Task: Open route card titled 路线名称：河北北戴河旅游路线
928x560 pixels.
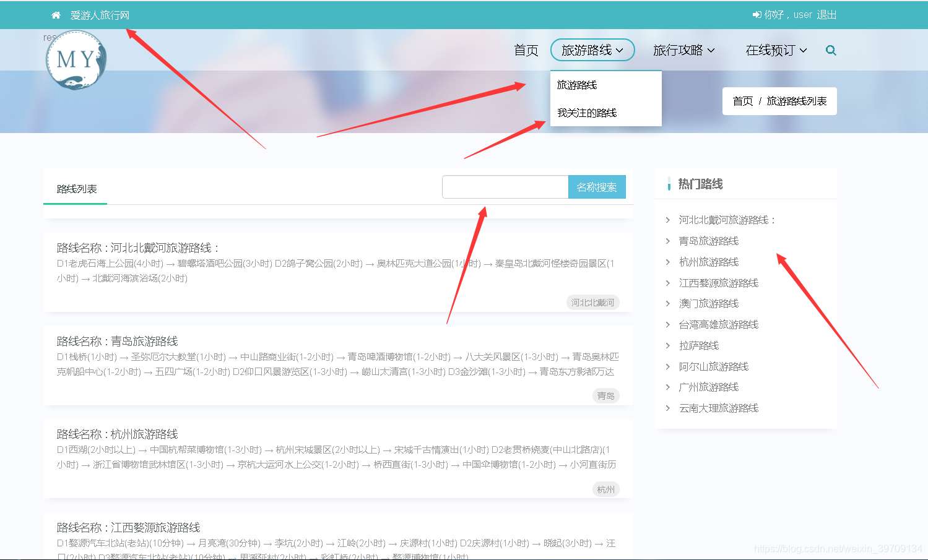Action: click(138, 248)
